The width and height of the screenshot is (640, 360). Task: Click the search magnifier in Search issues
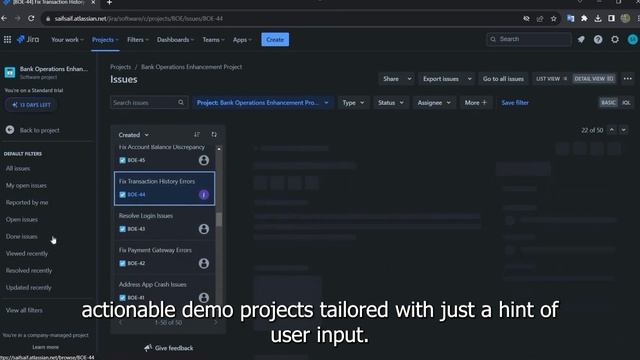coord(181,102)
